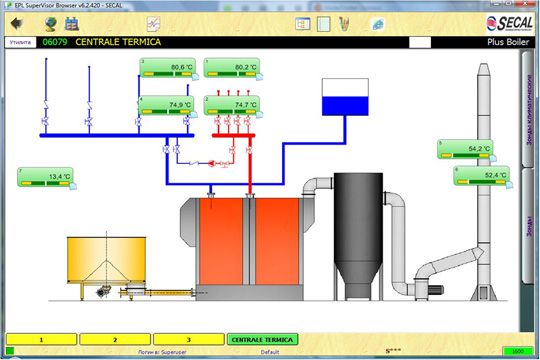The height and width of the screenshot is (360, 540).
Task: Click the small icon on the 74,7 °C widget
Action: pyautogui.click(x=259, y=114)
